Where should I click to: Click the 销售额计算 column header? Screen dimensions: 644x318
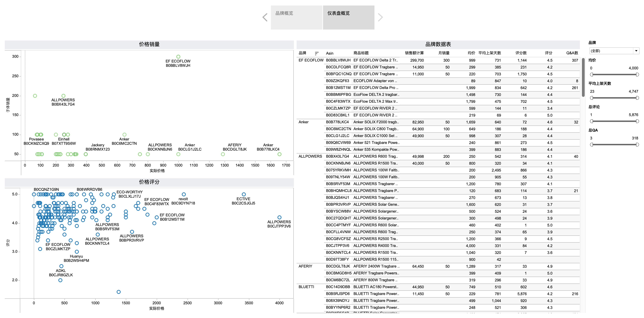pos(414,53)
